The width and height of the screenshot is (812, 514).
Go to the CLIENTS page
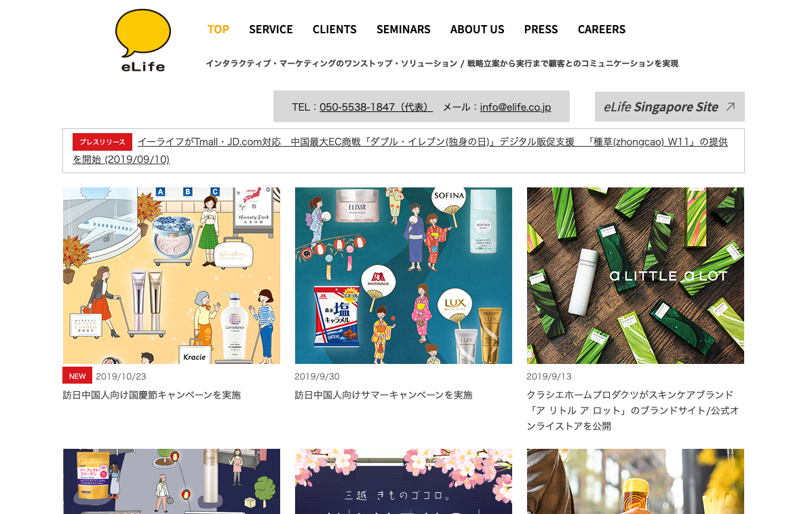point(334,29)
